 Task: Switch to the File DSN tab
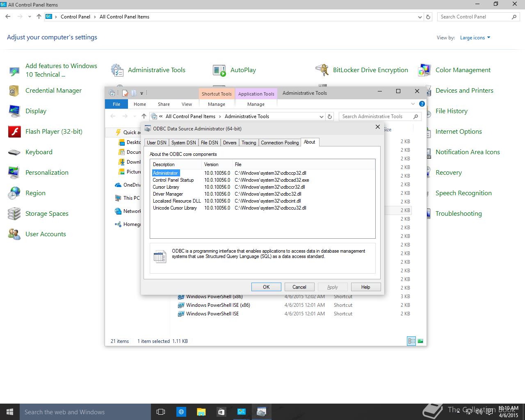(209, 143)
